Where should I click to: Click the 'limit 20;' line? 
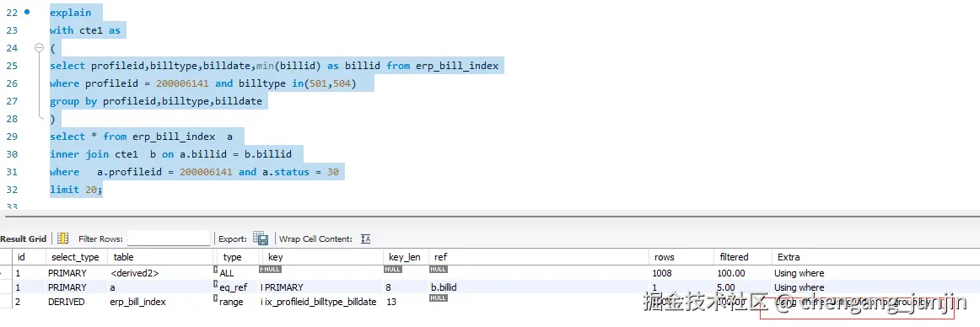point(76,190)
